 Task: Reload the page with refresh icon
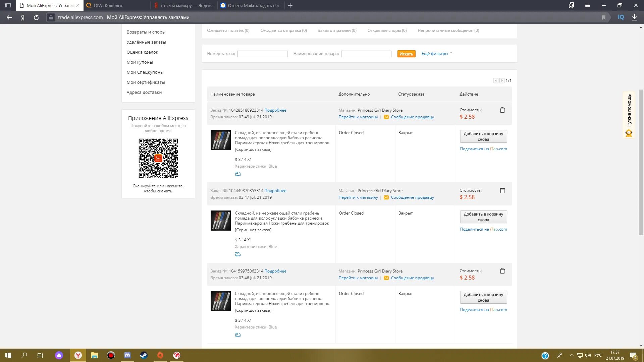pos(36,17)
